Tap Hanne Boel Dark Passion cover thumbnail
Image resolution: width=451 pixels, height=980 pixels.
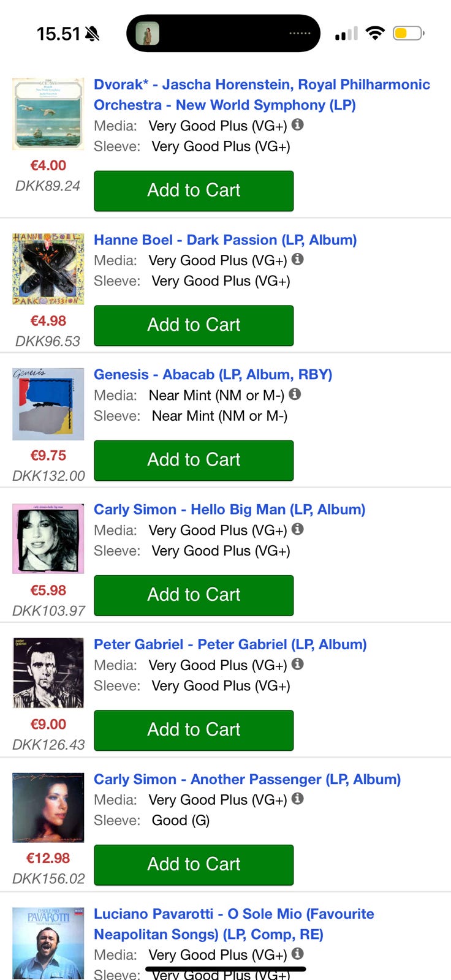tap(48, 269)
